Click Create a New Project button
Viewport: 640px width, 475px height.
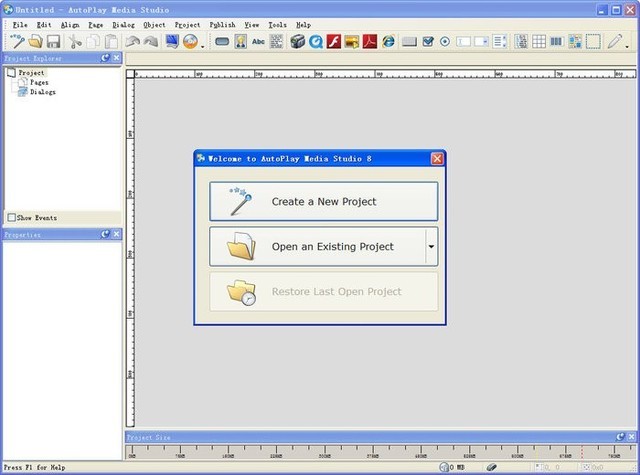pos(323,201)
